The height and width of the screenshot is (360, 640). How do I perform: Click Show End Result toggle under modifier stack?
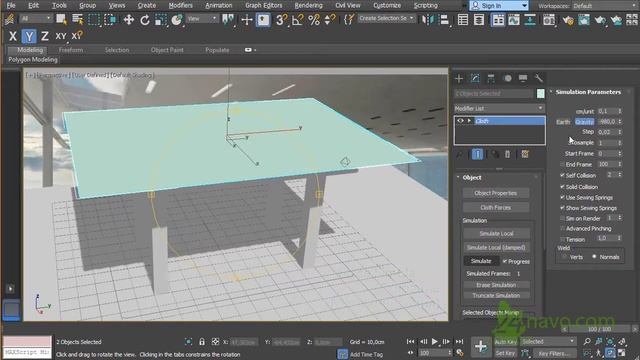pyautogui.click(x=477, y=154)
